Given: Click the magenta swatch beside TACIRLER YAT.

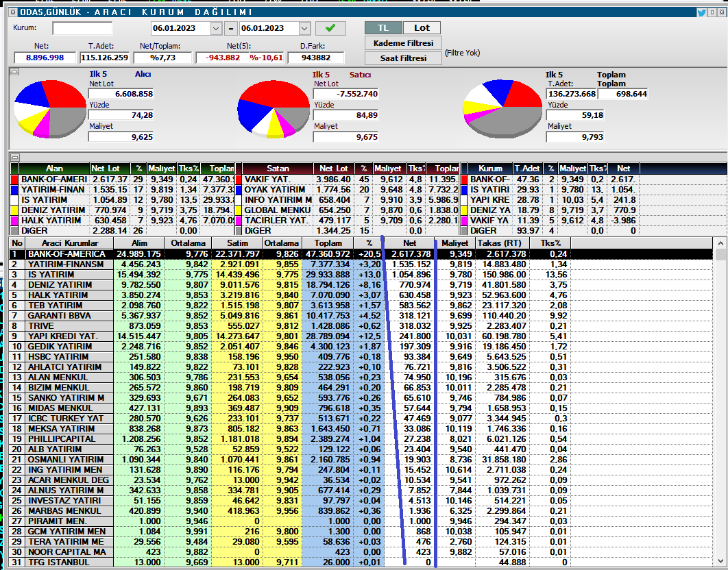Looking at the screenshot, I should point(239,221).
